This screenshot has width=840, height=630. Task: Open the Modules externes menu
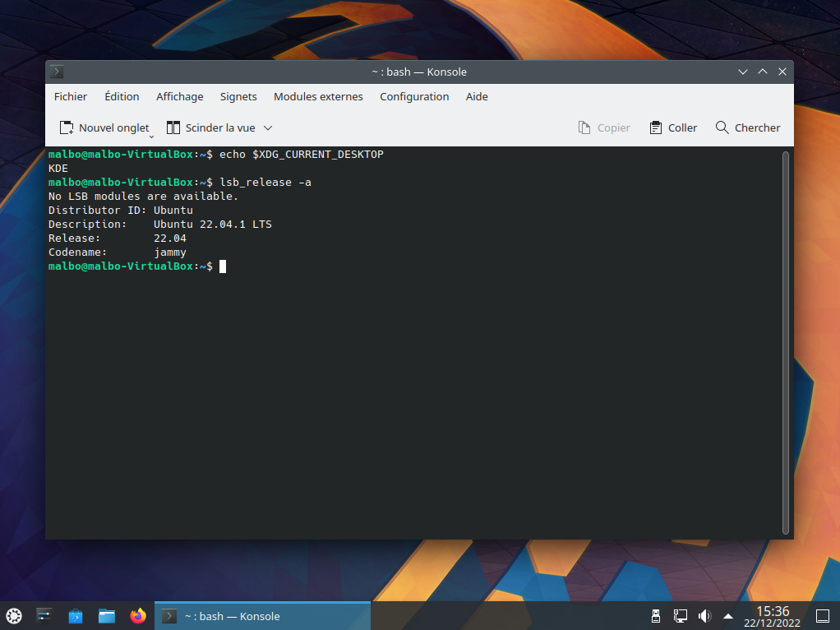[x=318, y=96]
